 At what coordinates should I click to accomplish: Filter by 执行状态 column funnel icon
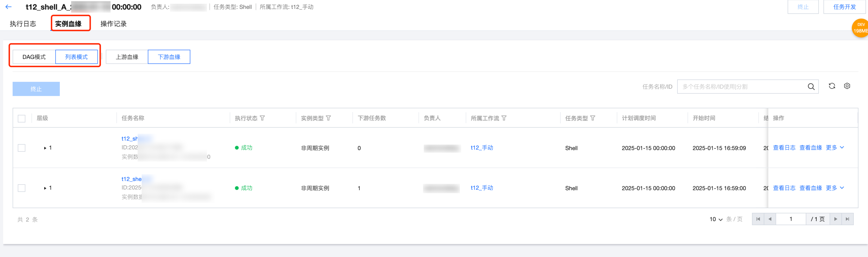(x=262, y=118)
